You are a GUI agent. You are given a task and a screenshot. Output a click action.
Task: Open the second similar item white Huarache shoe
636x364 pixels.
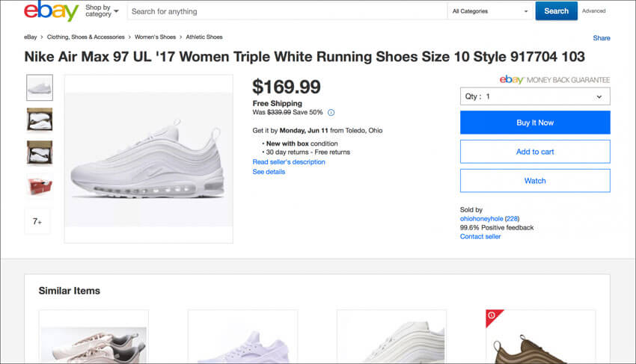click(242, 336)
